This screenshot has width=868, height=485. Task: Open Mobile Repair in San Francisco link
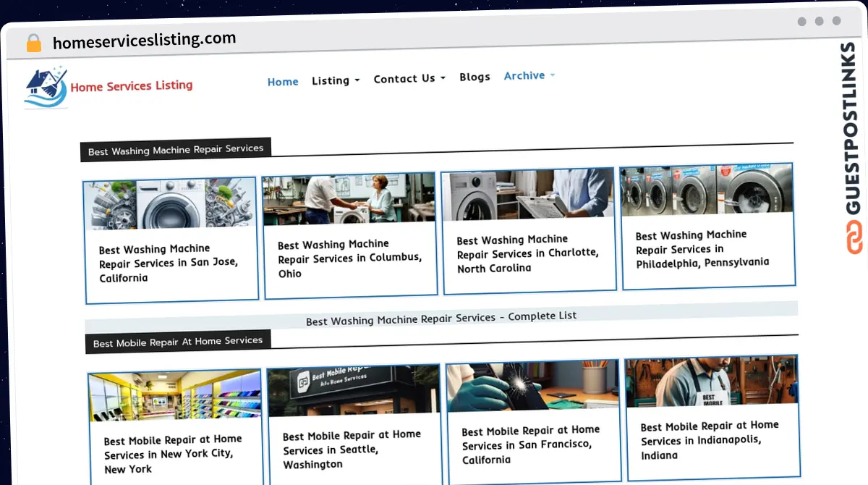click(530, 444)
